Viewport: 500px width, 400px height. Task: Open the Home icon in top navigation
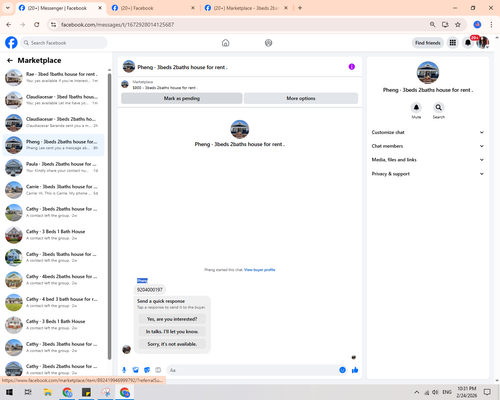coord(226,43)
